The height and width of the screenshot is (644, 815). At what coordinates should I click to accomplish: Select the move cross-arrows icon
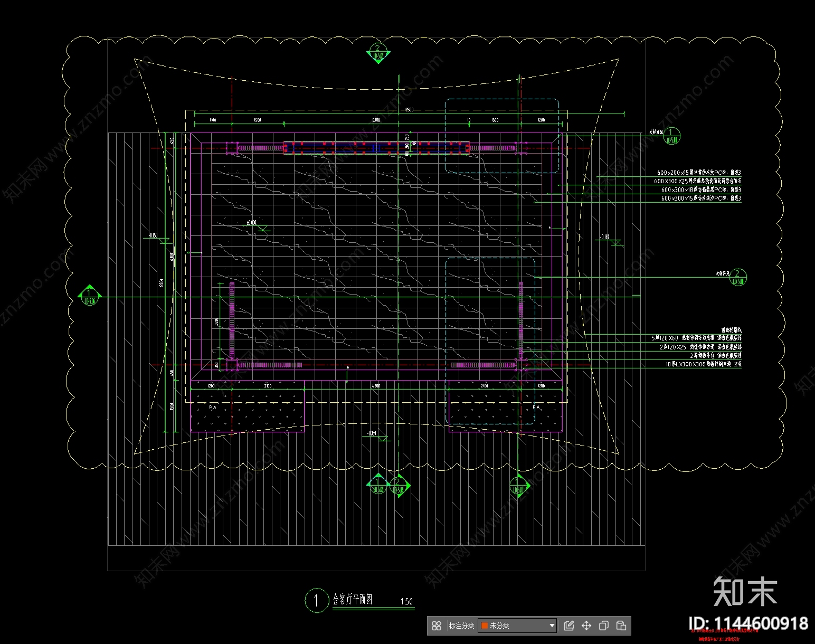click(586, 626)
